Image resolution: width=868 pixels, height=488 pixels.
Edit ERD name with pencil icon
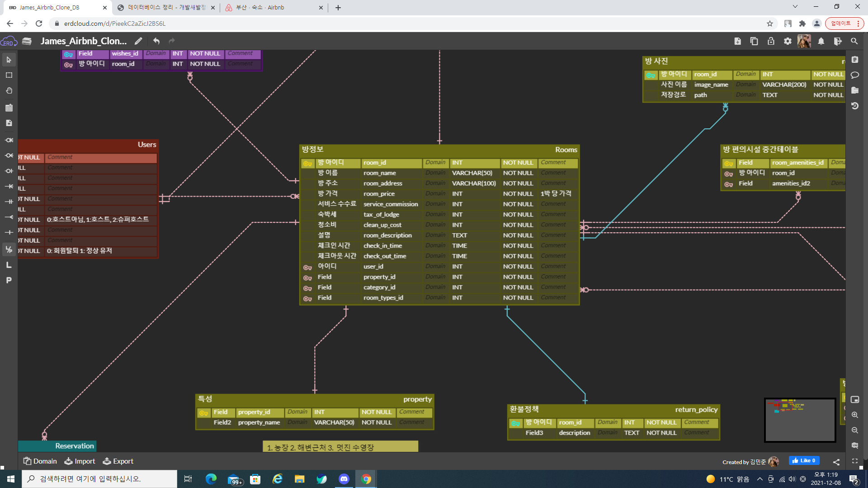(x=138, y=41)
